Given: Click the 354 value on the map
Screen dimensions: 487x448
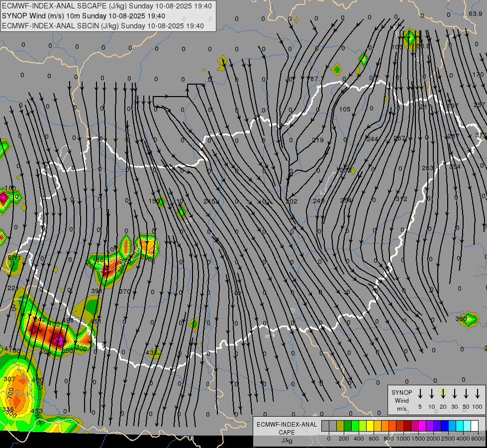Looking at the screenshot, I should click(455, 167).
